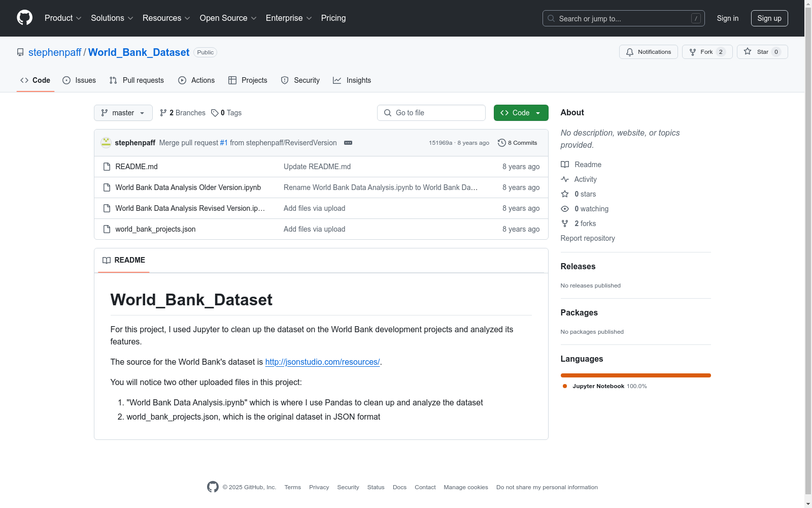The height and width of the screenshot is (508, 812).
Task: Click the orange language bar
Action: pyautogui.click(x=636, y=375)
